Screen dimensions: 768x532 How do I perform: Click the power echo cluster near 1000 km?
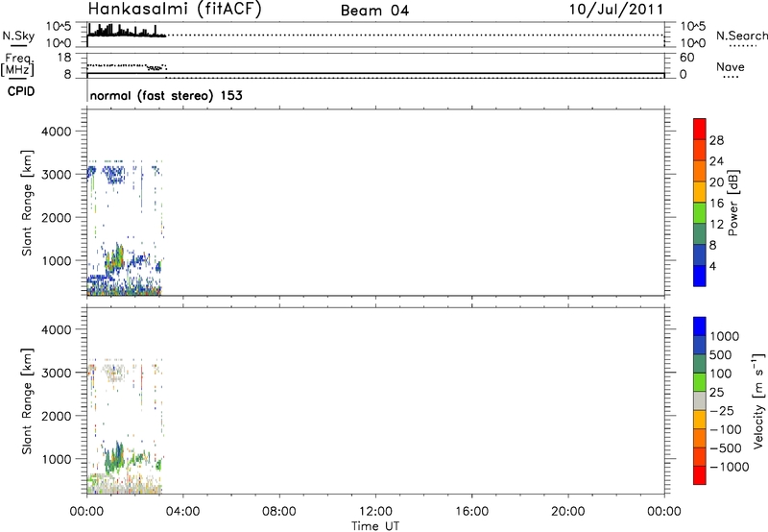(116, 258)
